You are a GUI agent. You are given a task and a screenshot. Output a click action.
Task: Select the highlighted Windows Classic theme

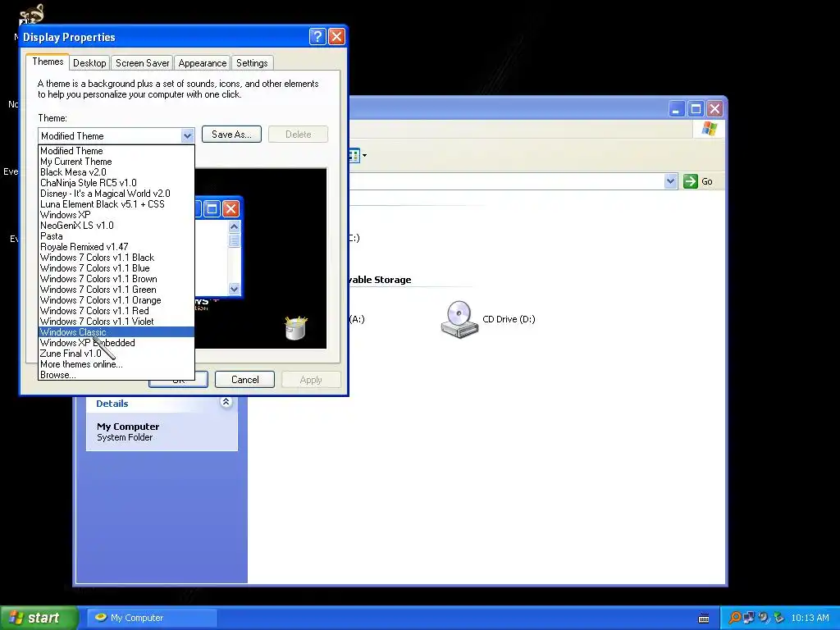click(x=116, y=332)
